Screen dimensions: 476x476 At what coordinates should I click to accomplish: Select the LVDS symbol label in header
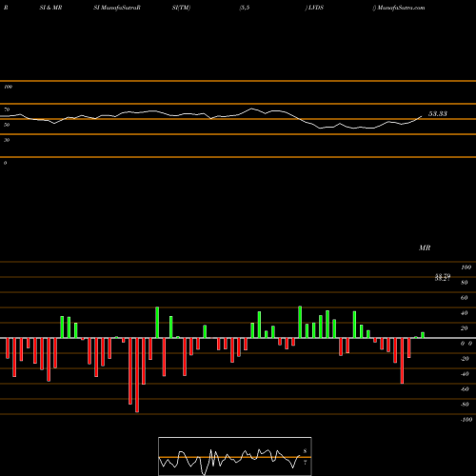316,8
